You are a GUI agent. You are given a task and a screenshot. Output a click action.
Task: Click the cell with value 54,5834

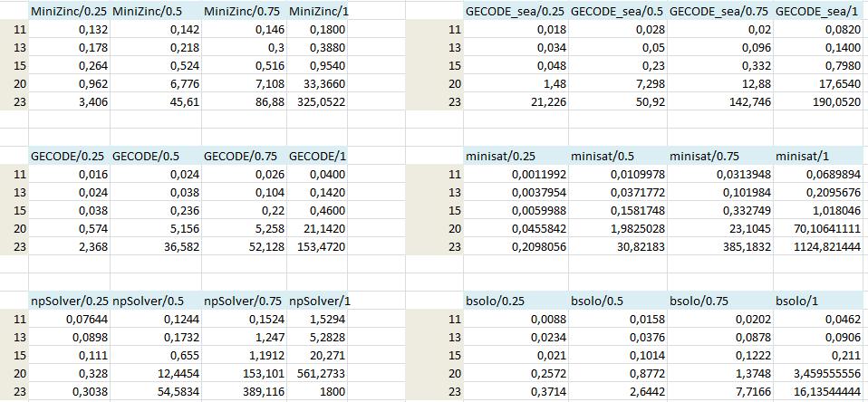[156, 391]
